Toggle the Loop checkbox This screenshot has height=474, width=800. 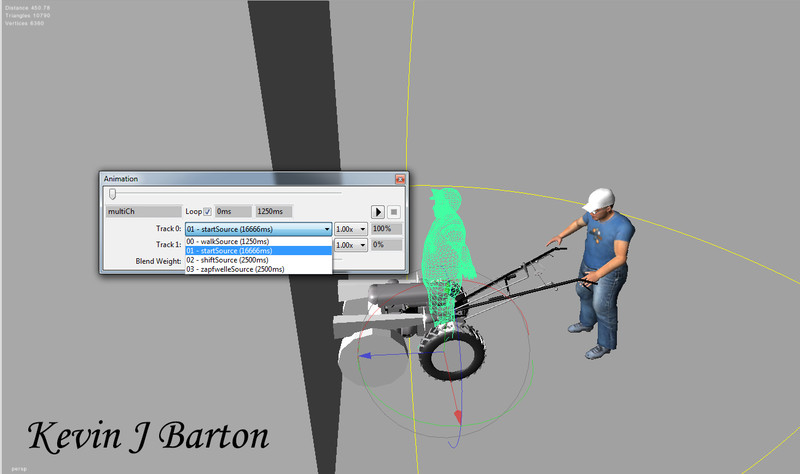coord(208,212)
